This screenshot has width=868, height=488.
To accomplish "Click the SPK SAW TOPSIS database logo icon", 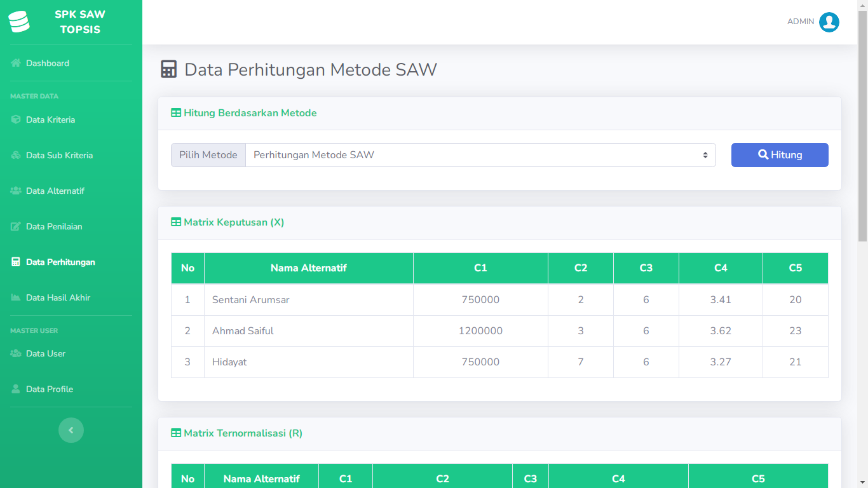I will click(19, 22).
